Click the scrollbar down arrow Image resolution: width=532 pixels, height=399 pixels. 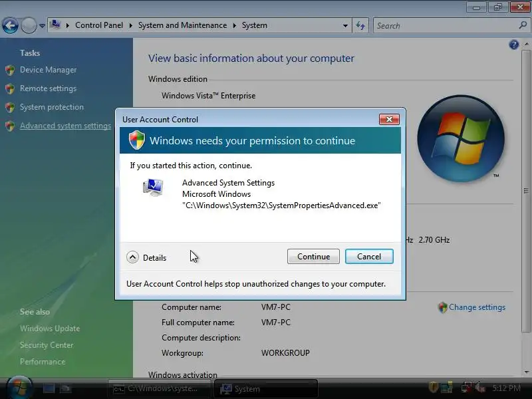pyautogui.click(x=526, y=372)
